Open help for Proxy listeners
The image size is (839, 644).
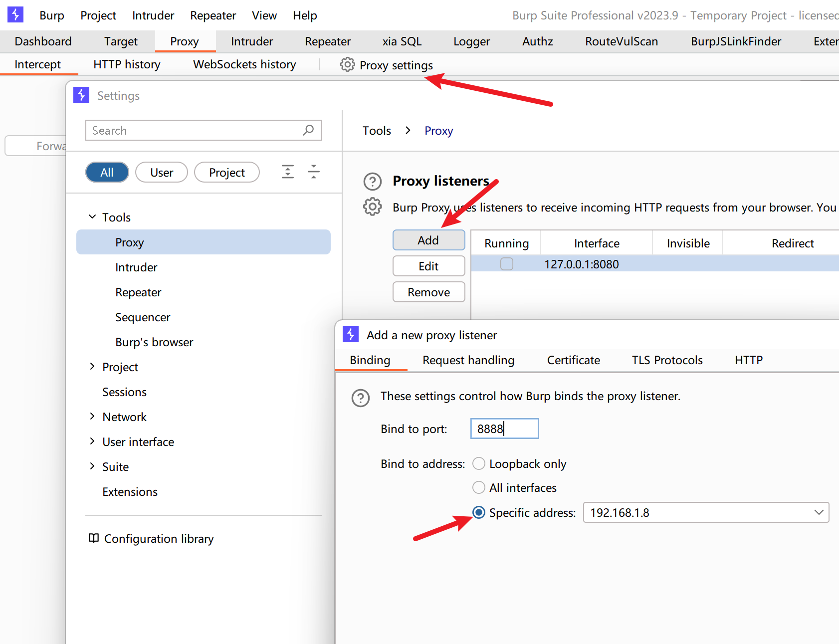point(373,182)
